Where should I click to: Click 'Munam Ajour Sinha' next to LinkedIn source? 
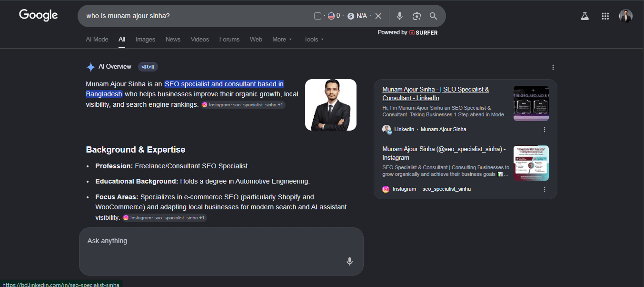click(444, 129)
